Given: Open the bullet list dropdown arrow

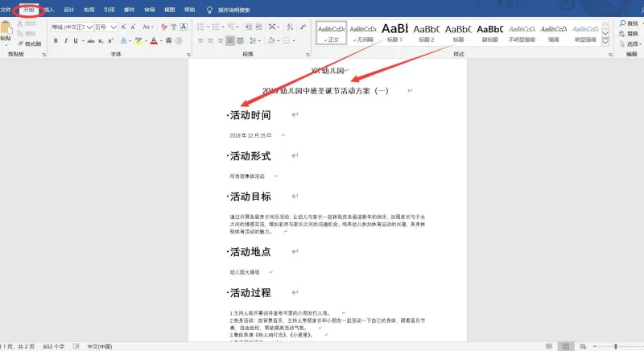Looking at the screenshot, I should click(x=208, y=27).
